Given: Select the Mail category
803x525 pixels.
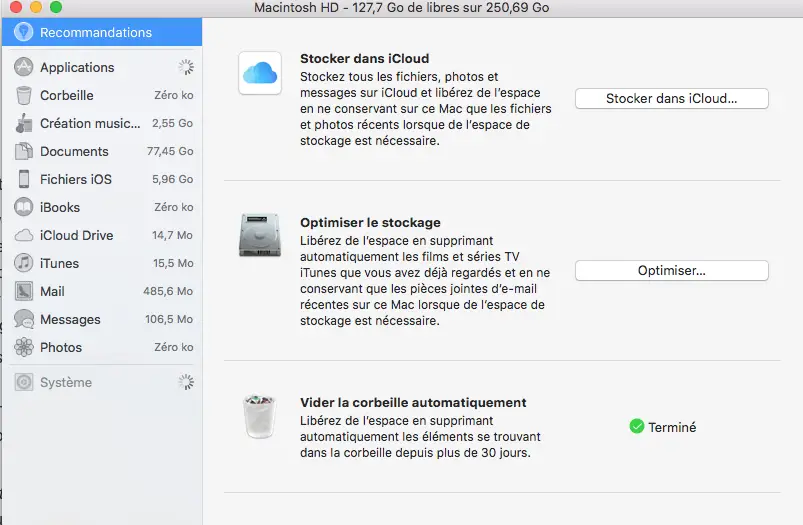Looking at the screenshot, I should (x=102, y=291).
